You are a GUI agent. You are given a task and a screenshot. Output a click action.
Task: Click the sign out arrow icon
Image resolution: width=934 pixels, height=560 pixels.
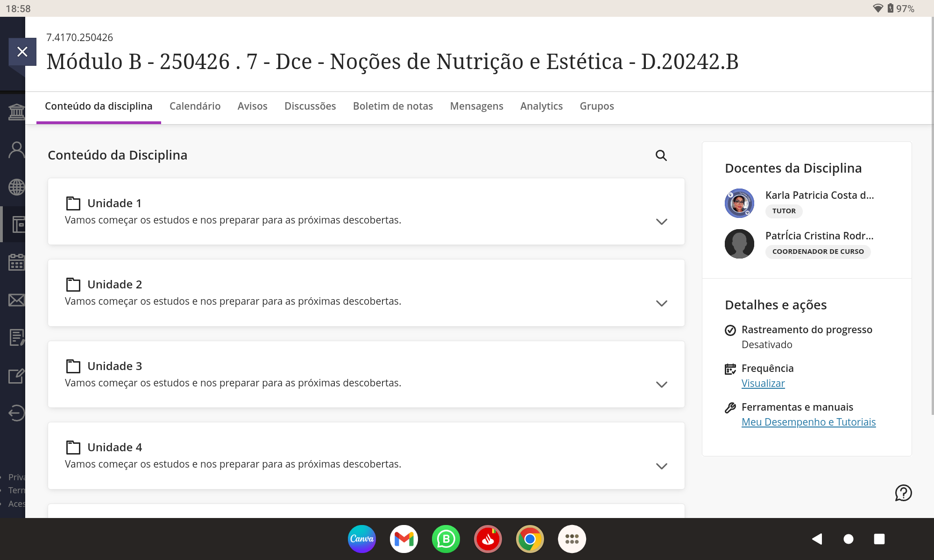pos(16,413)
